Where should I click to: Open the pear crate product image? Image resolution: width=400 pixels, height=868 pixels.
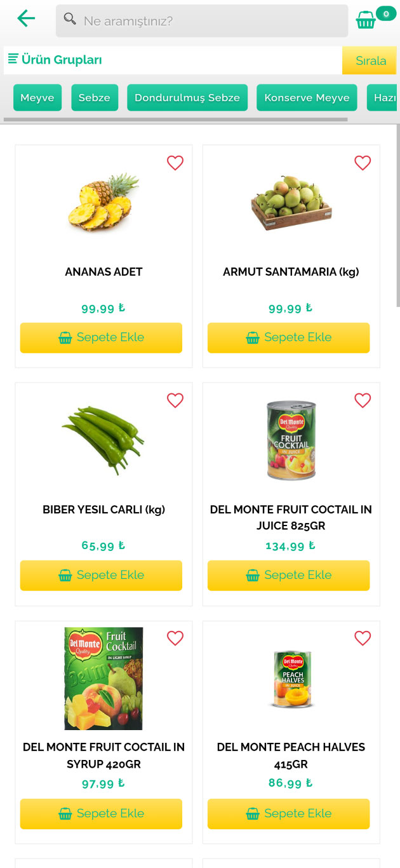coord(291,203)
